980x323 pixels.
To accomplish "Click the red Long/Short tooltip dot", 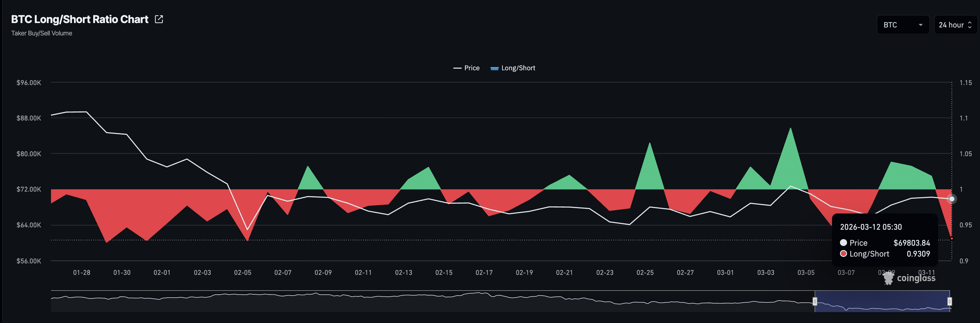I will (843, 254).
